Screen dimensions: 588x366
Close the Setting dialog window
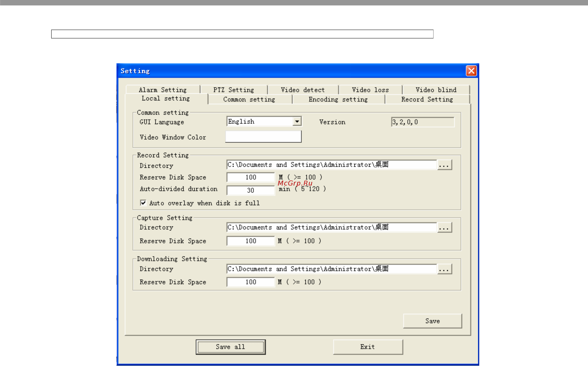tap(471, 71)
